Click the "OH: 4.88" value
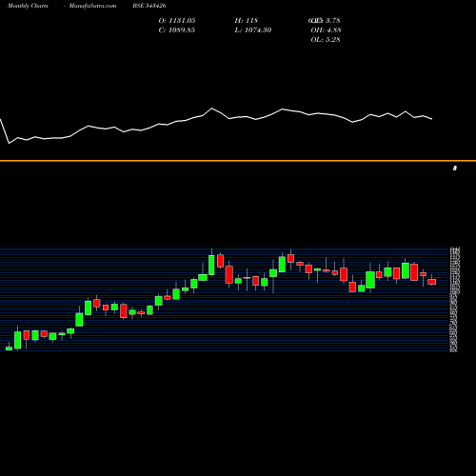This screenshot has width=476, height=476. coord(326,30)
